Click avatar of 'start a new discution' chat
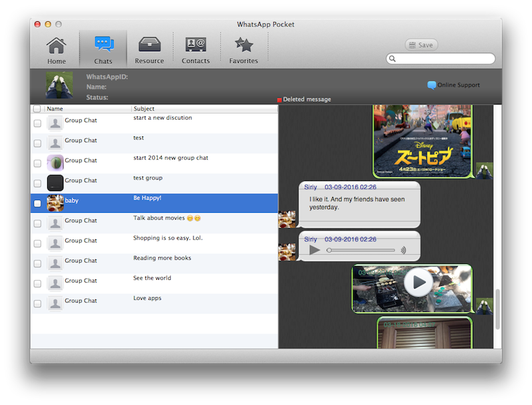The width and height of the screenshot is (532, 405). [55, 123]
